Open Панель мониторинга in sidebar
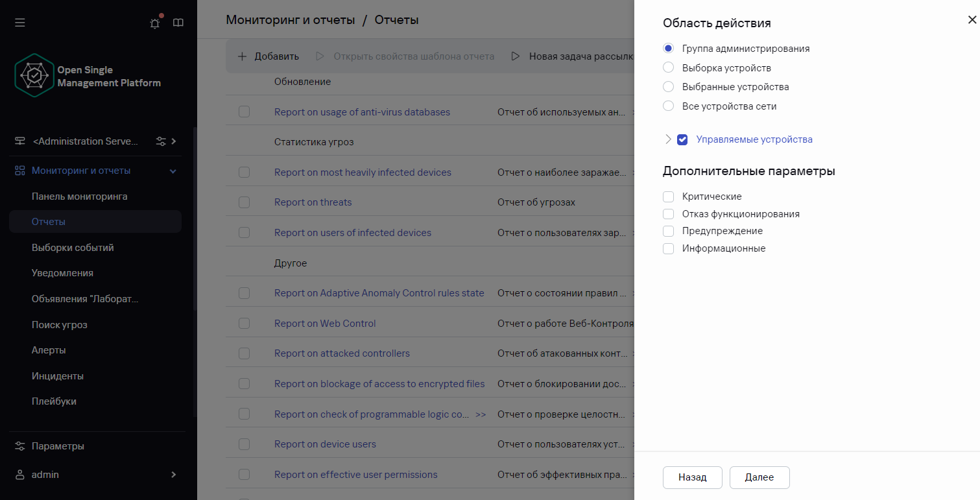Viewport: 980px width, 500px height. tap(79, 196)
